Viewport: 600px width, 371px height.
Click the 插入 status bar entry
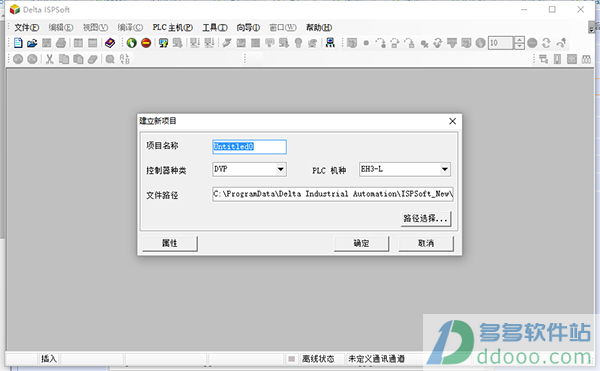tap(49, 359)
